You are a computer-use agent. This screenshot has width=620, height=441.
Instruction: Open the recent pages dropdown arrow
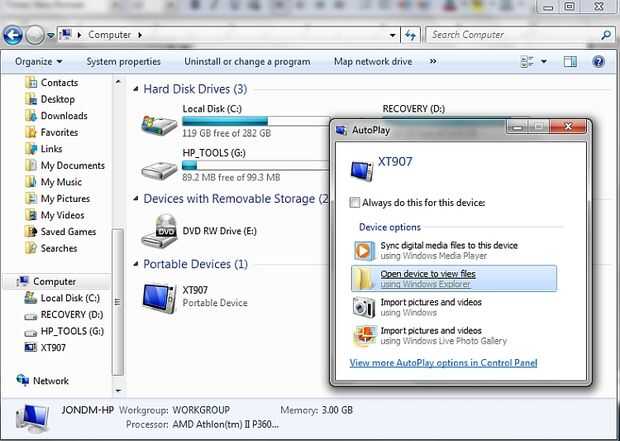(51, 36)
